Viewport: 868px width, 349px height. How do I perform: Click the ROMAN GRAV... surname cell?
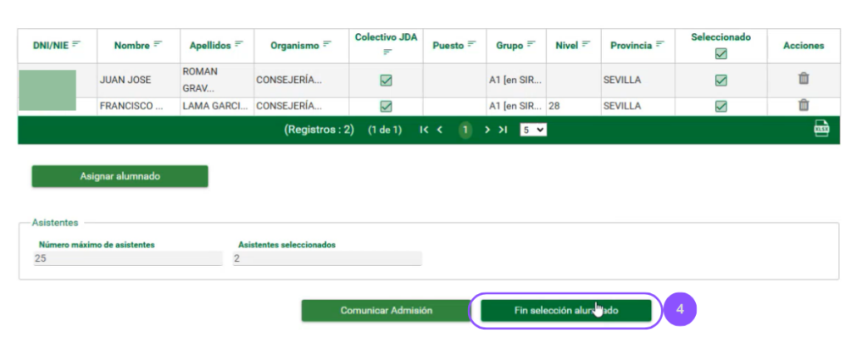217,80
